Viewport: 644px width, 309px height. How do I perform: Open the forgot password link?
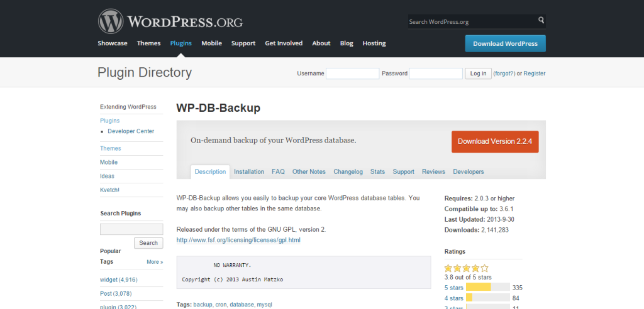click(504, 73)
